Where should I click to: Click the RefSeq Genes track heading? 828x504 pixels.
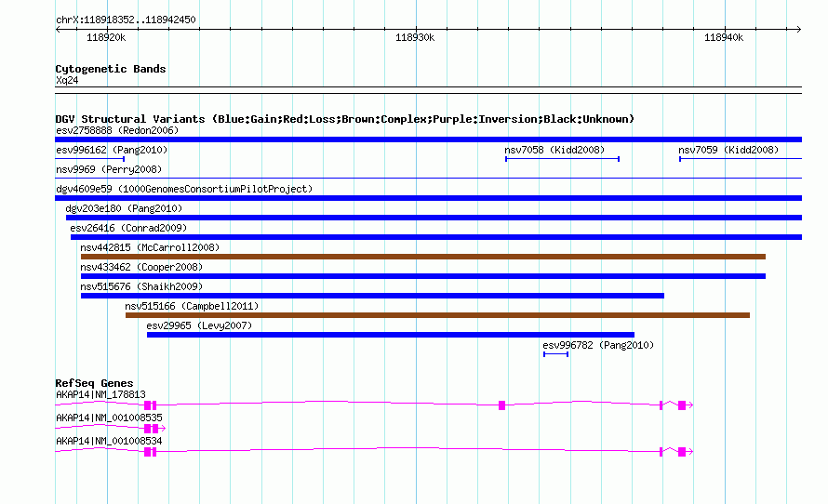click(94, 383)
